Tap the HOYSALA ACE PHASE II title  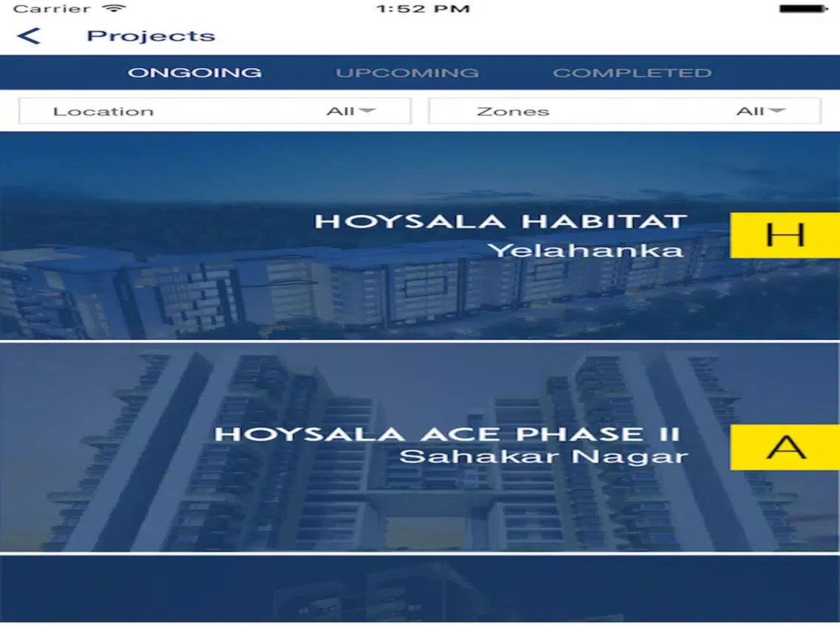pos(447,433)
